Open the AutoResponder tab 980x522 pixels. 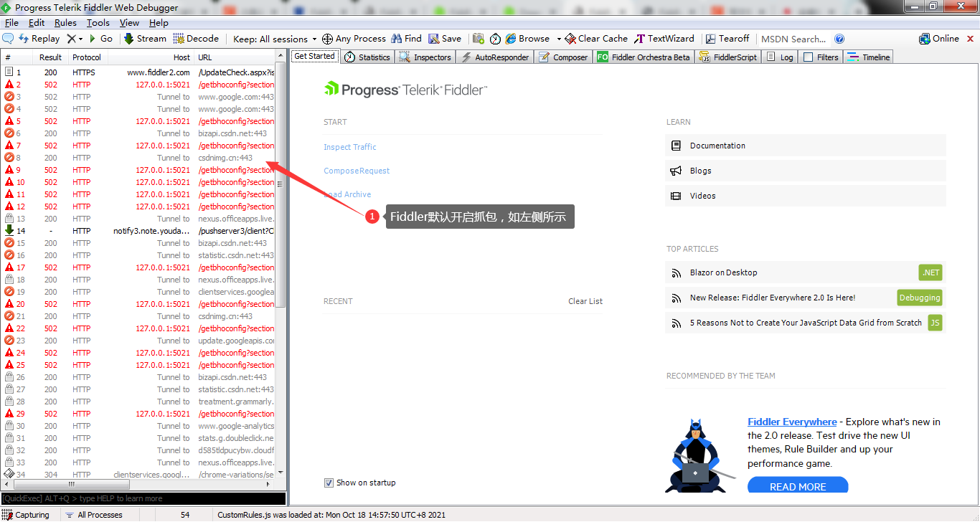(495, 57)
